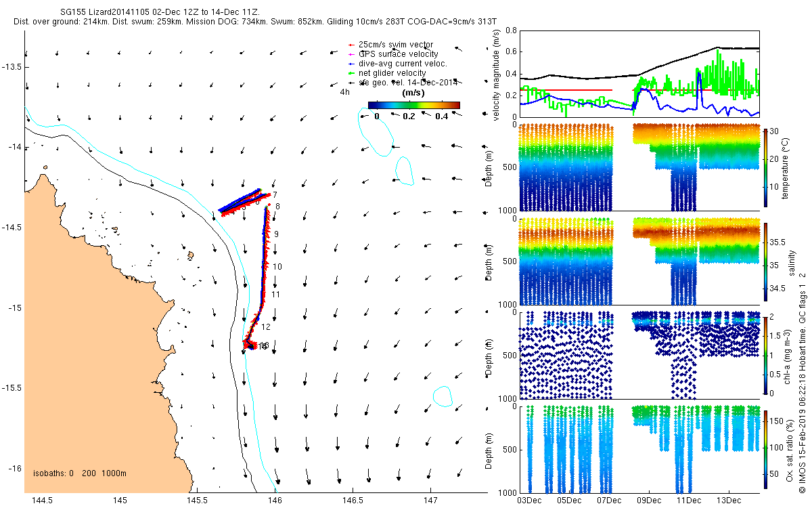Click the day '9' marker on the glider track
The height and width of the screenshot is (508, 812).
coord(277,234)
